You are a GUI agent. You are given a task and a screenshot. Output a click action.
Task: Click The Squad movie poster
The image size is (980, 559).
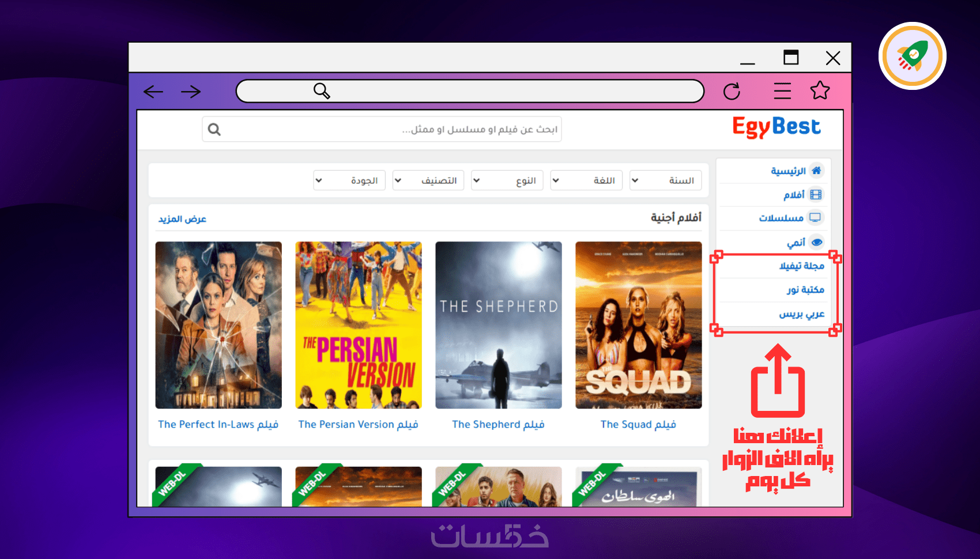click(638, 325)
